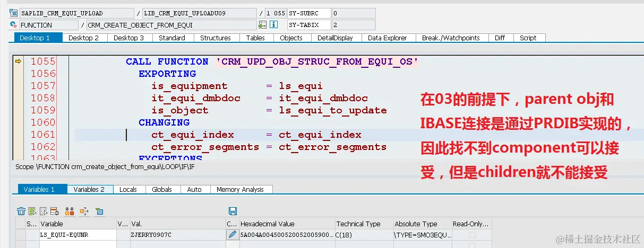Click the ZJERRY0907C value cell
This screenshot has height=248, width=644.
177,234
